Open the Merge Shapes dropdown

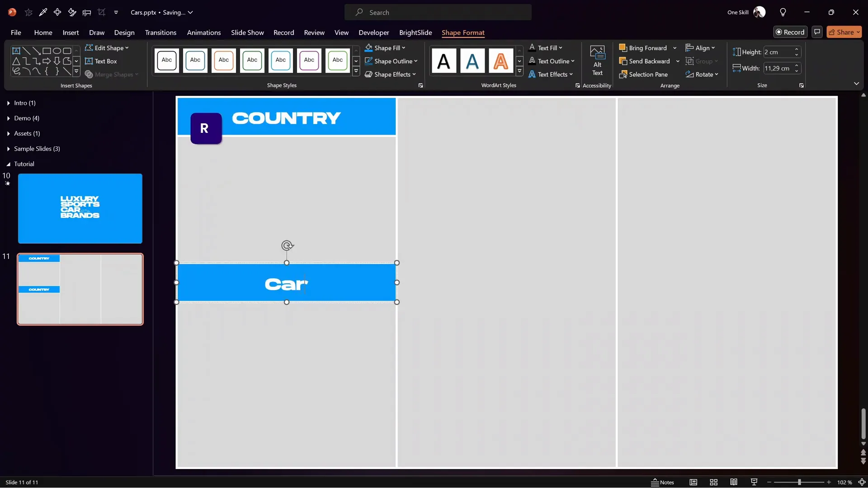point(111,75)
